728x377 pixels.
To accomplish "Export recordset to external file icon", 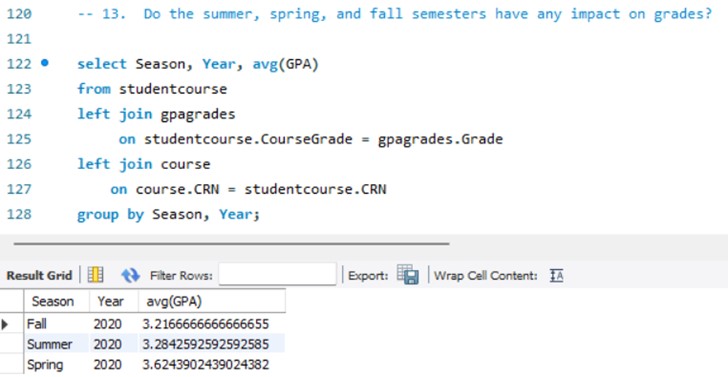I will pyautogui.click(x=408, y=274).
